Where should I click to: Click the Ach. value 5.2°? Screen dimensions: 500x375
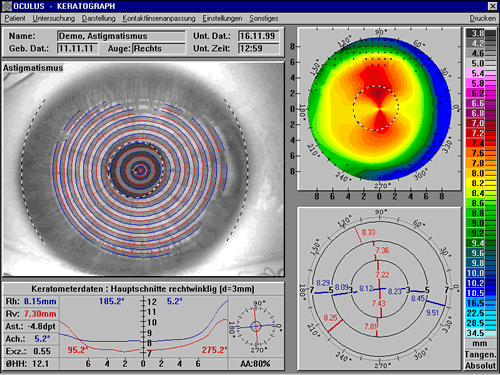point(42,339)
